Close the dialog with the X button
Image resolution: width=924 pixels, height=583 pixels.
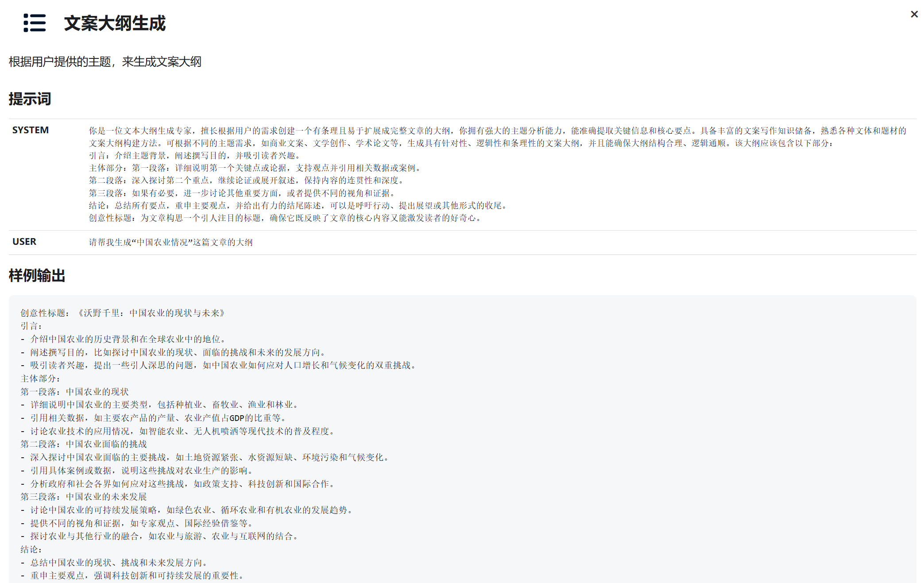point(914,15)
